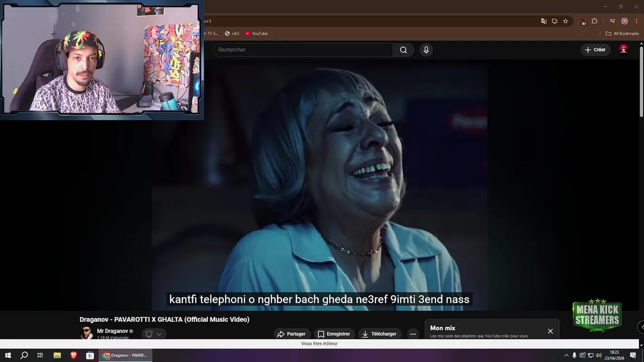
Task: Click Télécharger download button
Action: [379, 334]
